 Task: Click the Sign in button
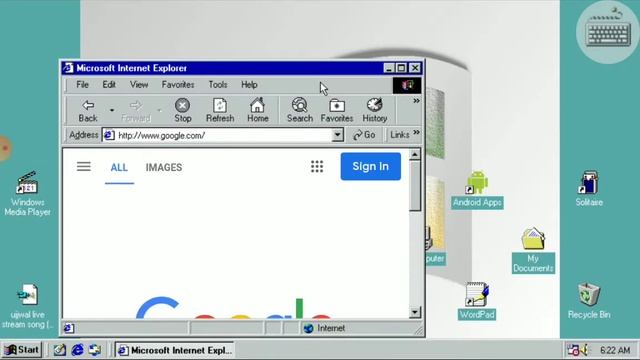point(371,166)
